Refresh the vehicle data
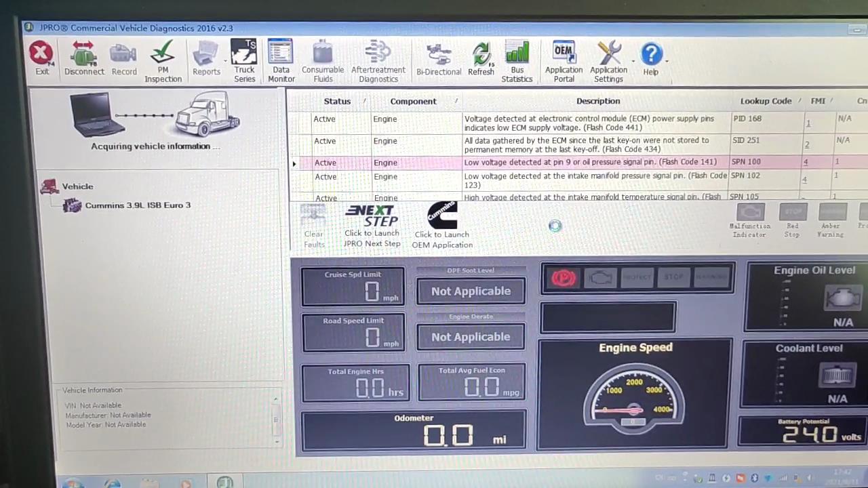This screenshot has height=488, width=868. (x=481, y=60)
